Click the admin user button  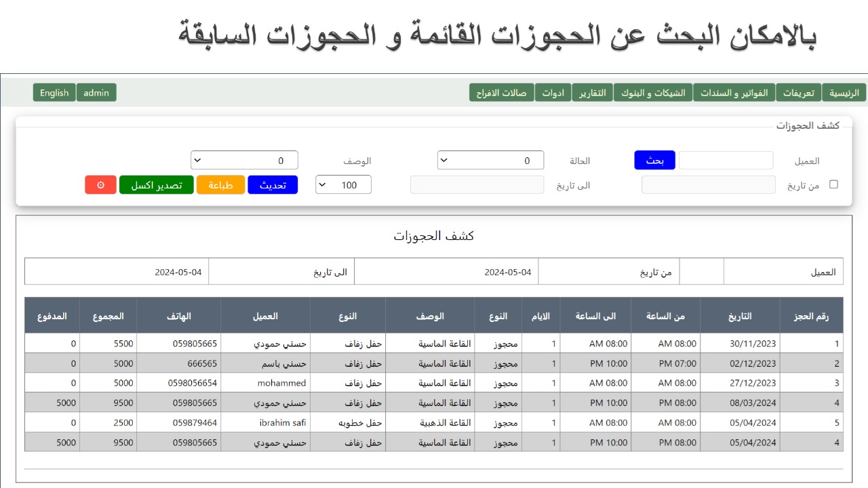coord(96,93)
